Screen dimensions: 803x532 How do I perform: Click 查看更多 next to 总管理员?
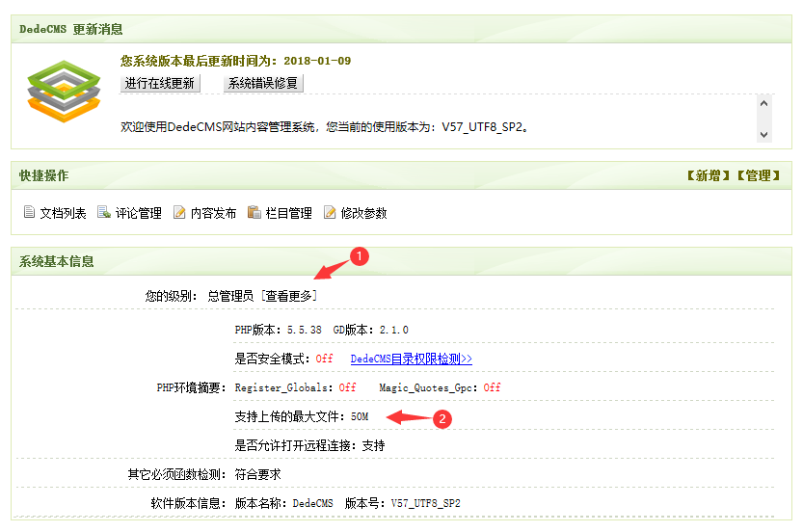click(x=289, y=296)
